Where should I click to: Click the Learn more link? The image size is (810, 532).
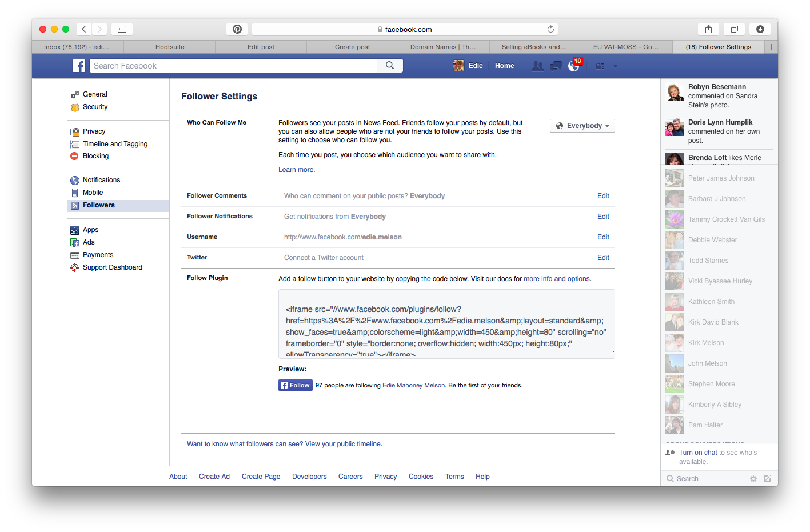coord(296,170)
